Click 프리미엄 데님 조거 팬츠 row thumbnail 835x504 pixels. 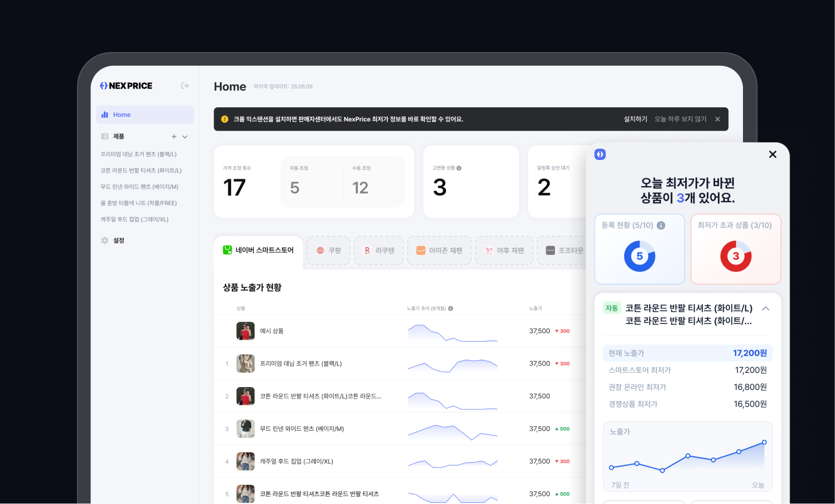[x=245, y=364]
